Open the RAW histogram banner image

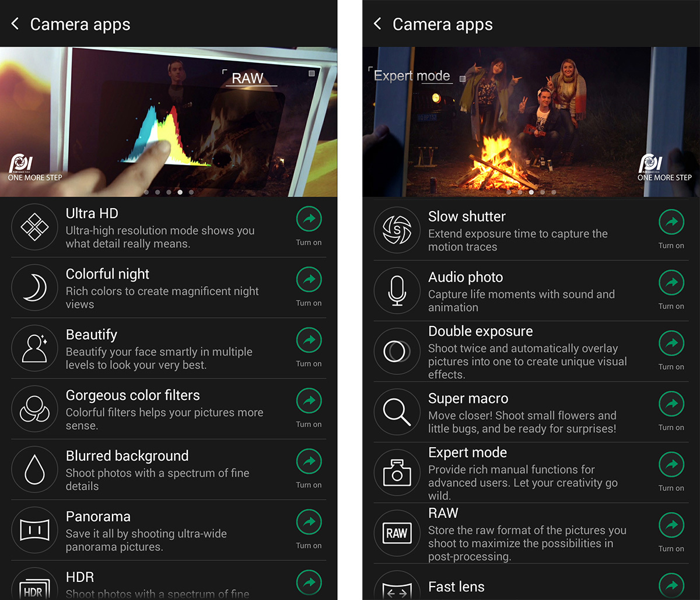(169, 122)
